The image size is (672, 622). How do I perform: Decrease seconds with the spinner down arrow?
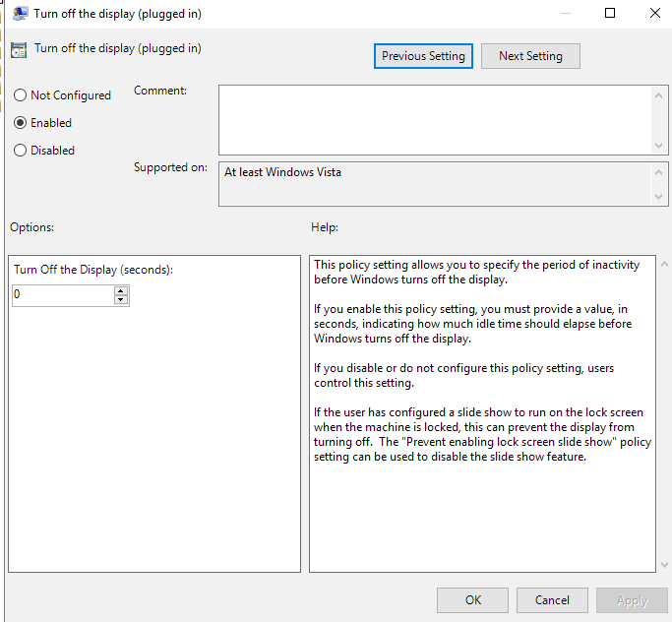(121, 300)
